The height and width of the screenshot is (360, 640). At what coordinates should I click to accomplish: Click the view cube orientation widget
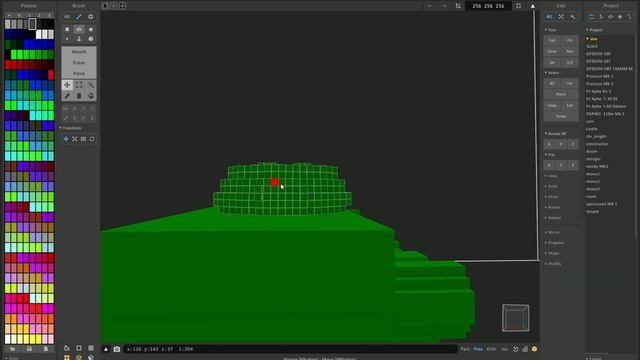516,318
